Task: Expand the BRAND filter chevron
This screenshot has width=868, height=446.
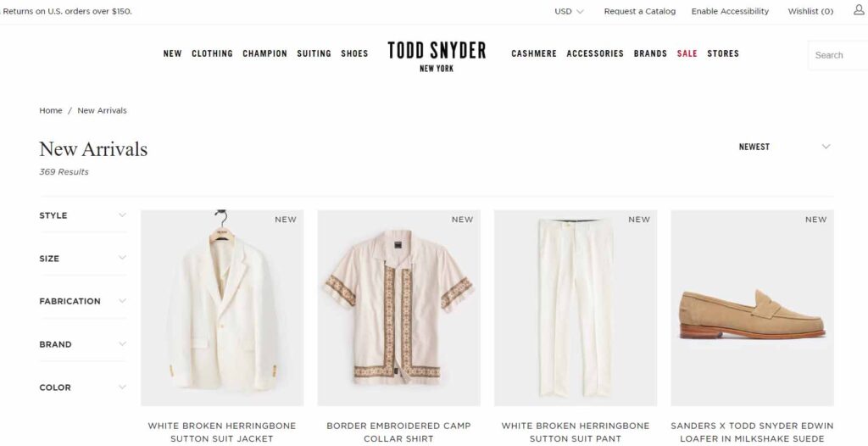Action: 122,344
